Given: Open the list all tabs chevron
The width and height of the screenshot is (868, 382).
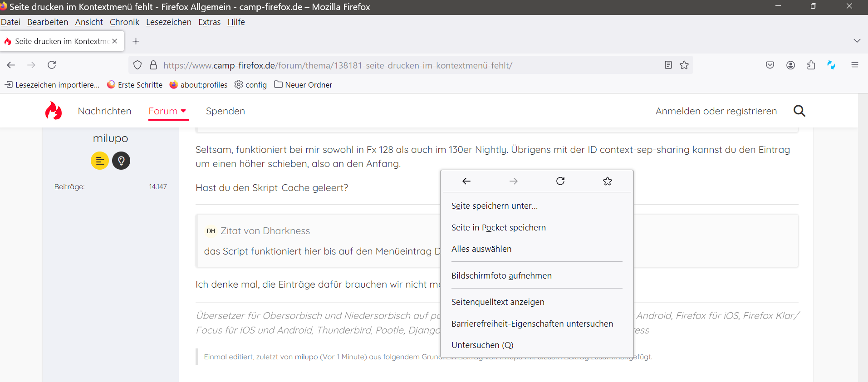Looking at the screenshot, I should tap(857, 41).
